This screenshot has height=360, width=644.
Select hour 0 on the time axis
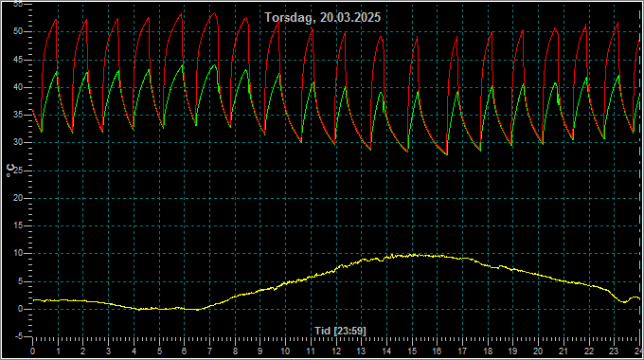click(x=32, y=351)
